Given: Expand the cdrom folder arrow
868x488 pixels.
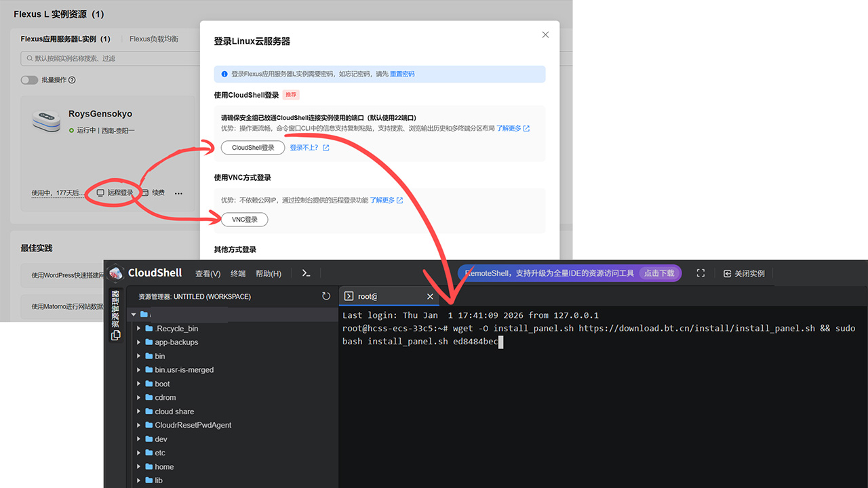Looking at the screenshot, I should [x=139, y=397].
